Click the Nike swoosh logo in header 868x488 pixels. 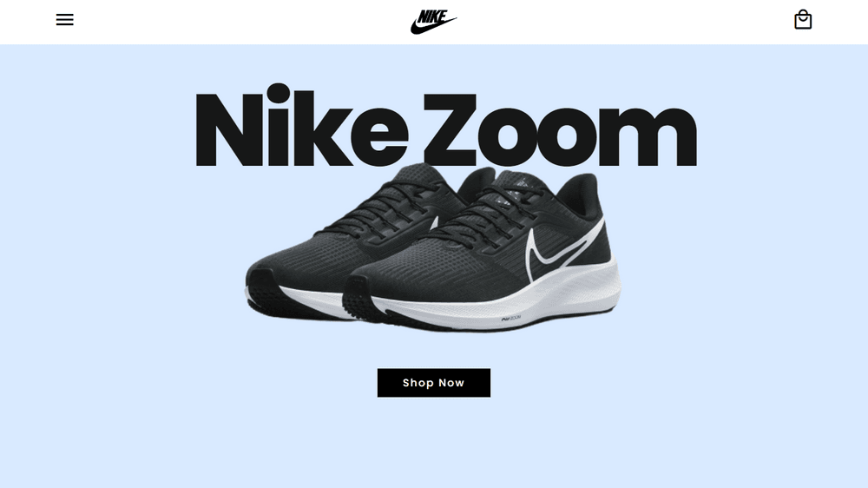point(433,22)
